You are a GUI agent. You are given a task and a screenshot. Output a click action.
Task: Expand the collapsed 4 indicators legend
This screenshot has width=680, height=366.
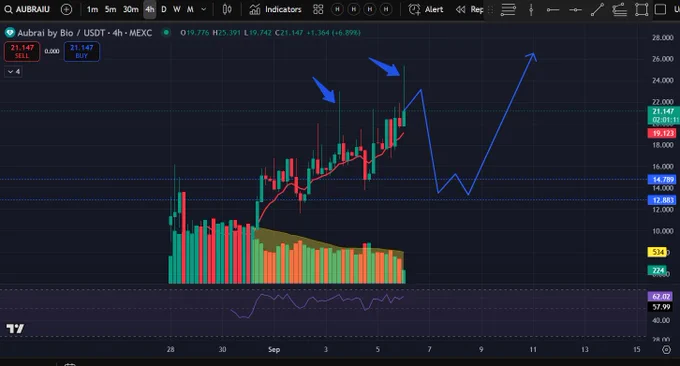tap(13, 72)
